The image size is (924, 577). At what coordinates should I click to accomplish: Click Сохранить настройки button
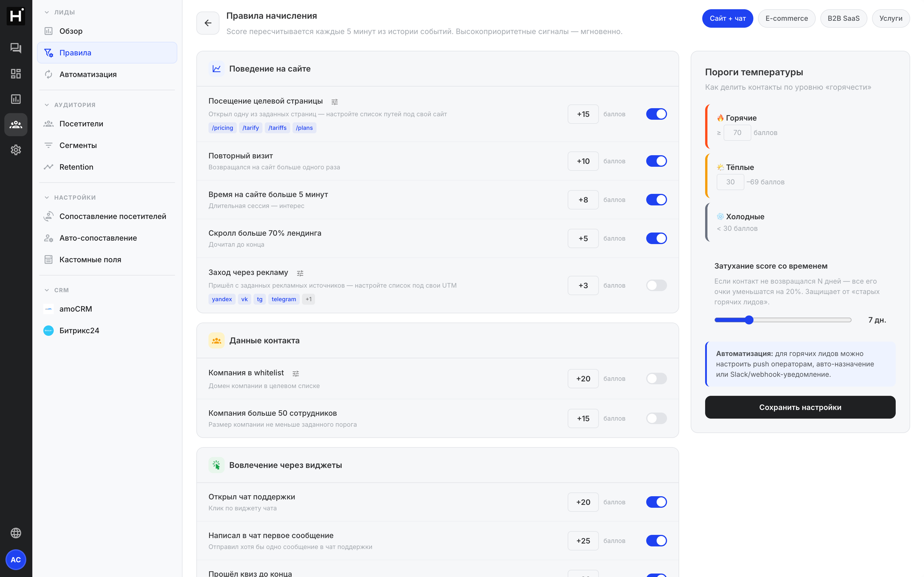800,407
